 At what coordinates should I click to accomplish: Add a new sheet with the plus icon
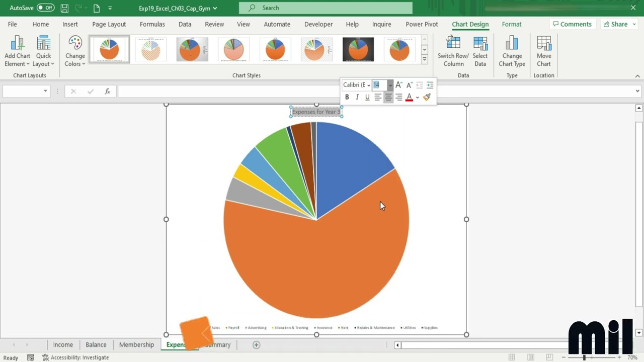[256, 345]
